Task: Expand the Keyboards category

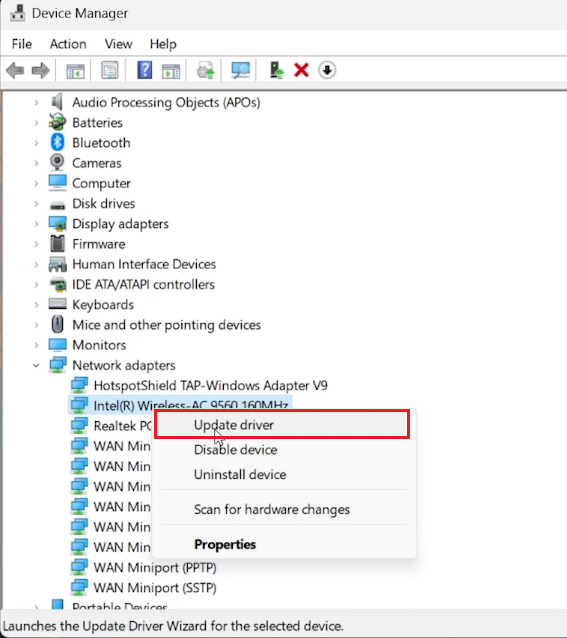Action: point(36,305)
